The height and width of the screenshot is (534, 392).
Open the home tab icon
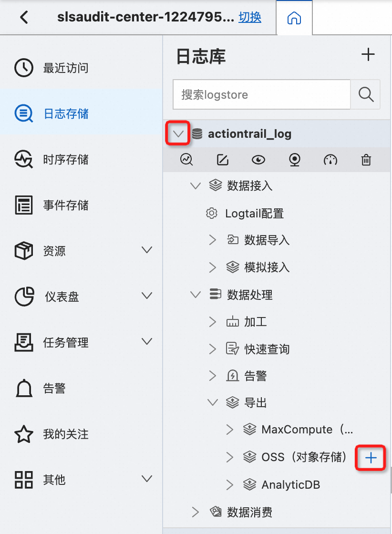click(x=294, y=18)
